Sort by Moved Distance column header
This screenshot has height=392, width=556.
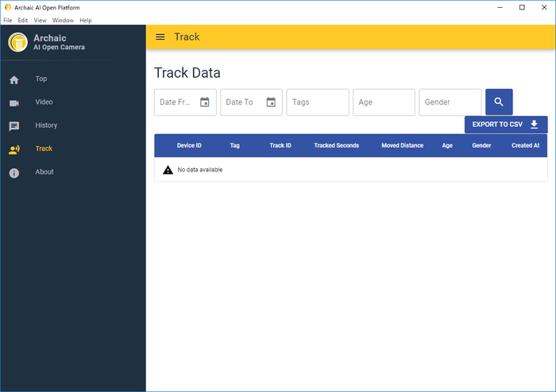(402, 146)
